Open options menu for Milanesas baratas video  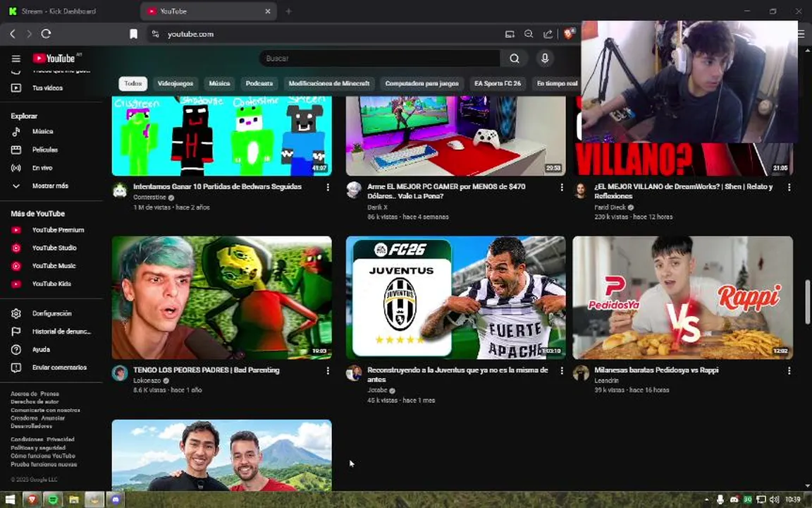tap(789, 370)
